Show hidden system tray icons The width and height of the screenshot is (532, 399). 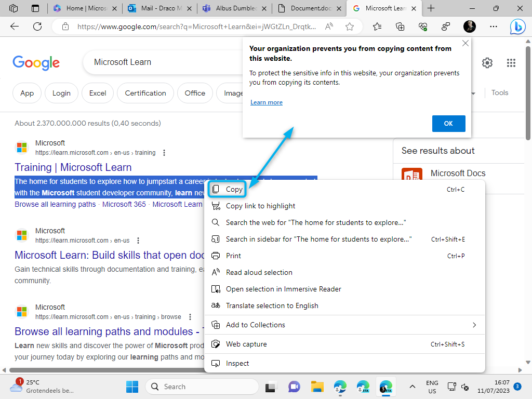coord(413,387)
